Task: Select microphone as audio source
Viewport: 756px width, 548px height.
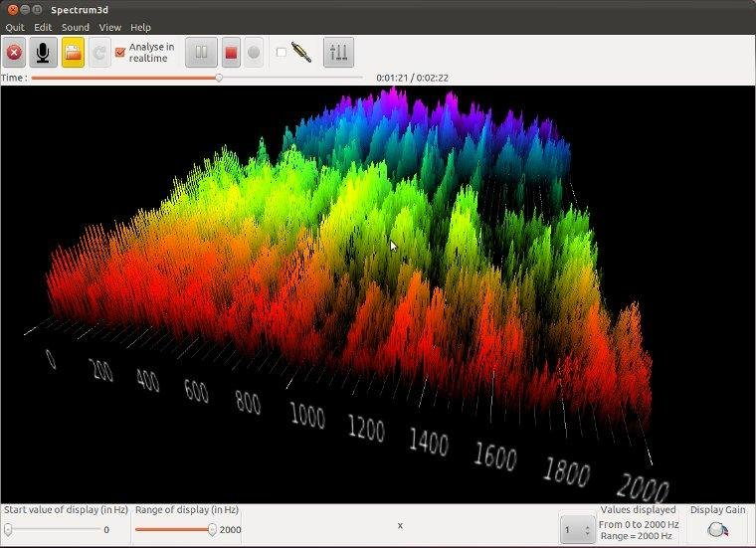Action: click(43, 53)
